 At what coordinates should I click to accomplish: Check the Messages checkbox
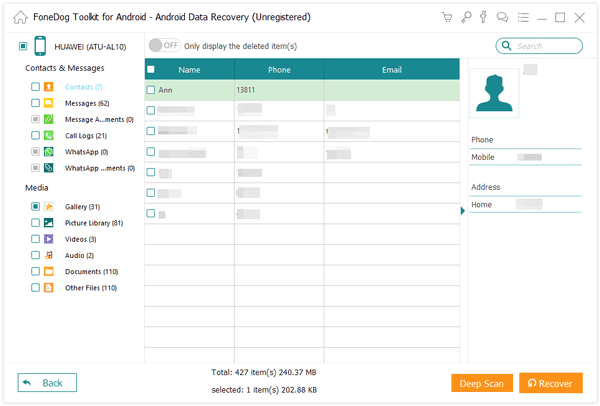click(35, 103)
